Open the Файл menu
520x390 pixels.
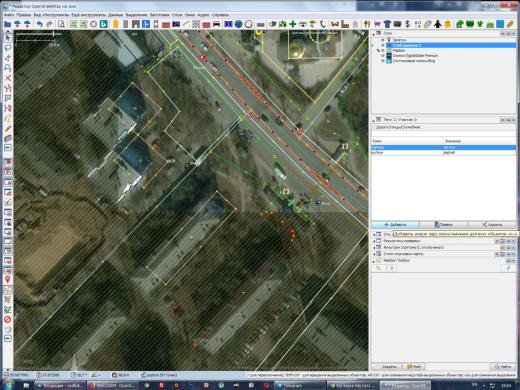(9, 15)
